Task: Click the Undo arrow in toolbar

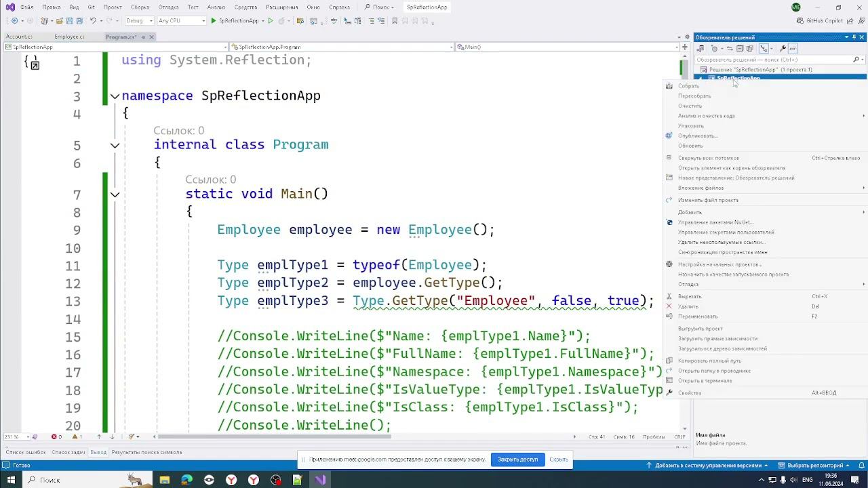Action: point(93,21)
